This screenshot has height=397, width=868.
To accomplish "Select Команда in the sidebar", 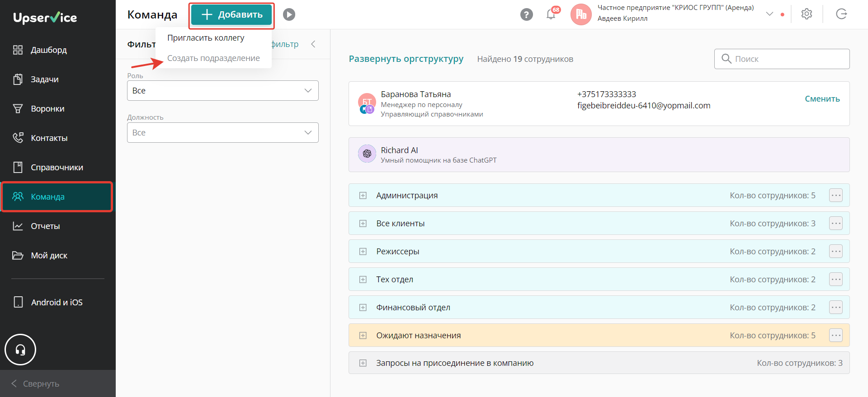I will click(x=57, y=196).
